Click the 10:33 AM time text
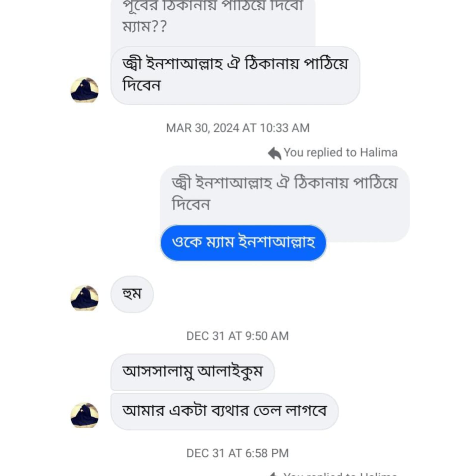Image resolution: width=476 pixels, height=476 pixels. (x=285, y=128)
